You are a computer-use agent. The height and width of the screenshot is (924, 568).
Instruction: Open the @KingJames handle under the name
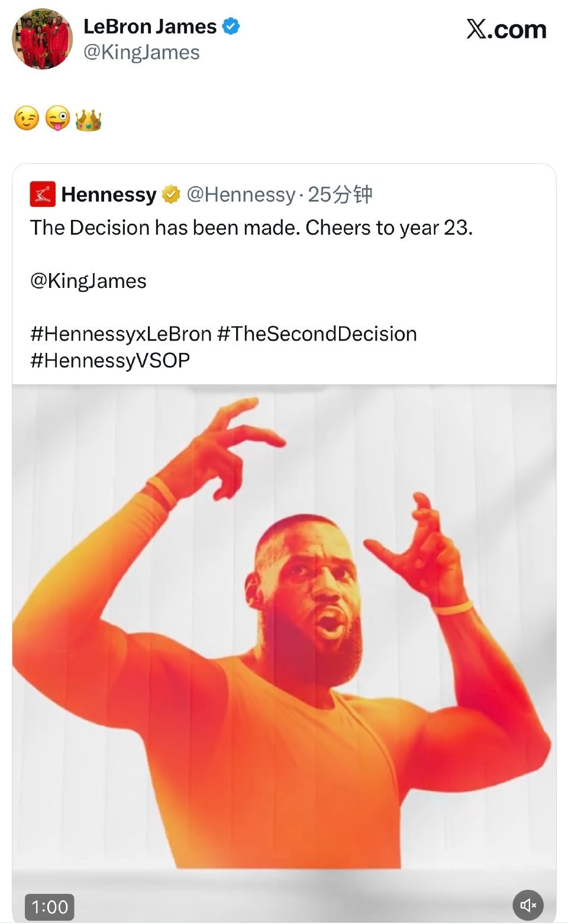click(141, 53)
